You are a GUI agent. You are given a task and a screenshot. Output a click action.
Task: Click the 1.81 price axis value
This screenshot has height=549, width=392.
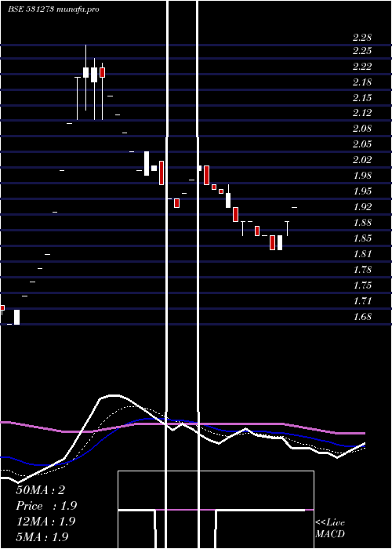(x=362, y=254)
